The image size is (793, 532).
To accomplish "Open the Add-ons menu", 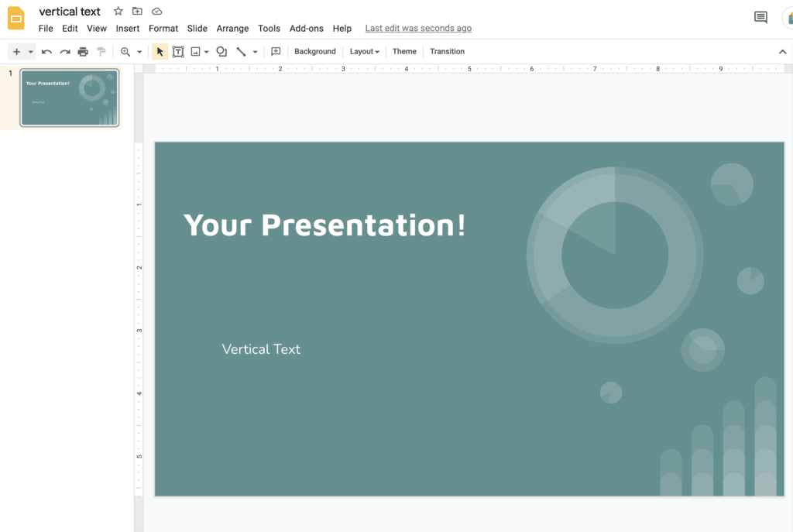I will tap(307, 28).
